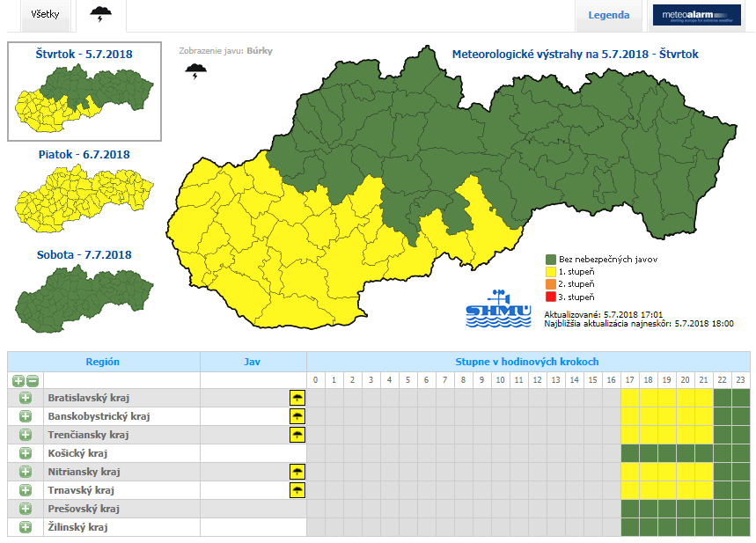Image resolution: width=756 pixels, height=543 pixels.
Task: Click the Prešovský kraj region name
Action: click(x=84, y=509)
